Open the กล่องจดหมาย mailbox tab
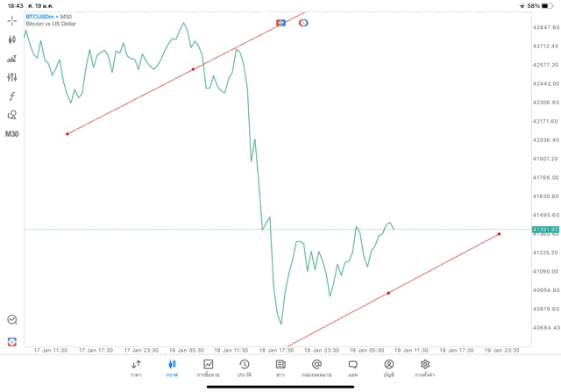 pos(316,367)
